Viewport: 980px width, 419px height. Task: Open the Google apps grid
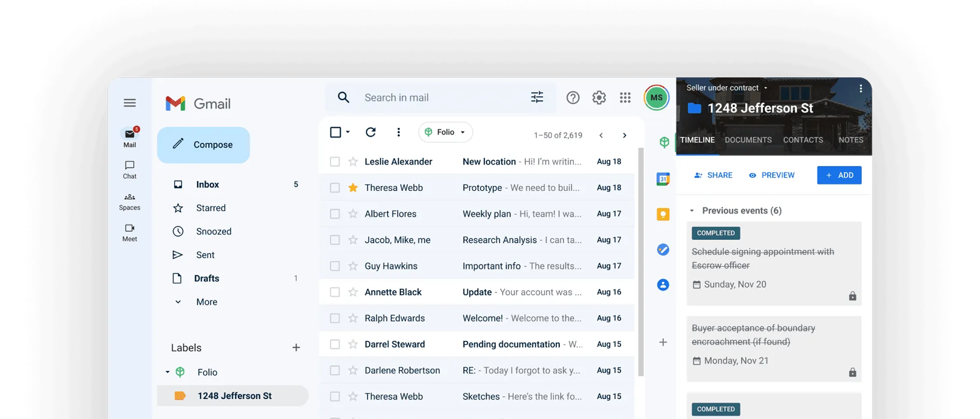[x=625, y=97]
